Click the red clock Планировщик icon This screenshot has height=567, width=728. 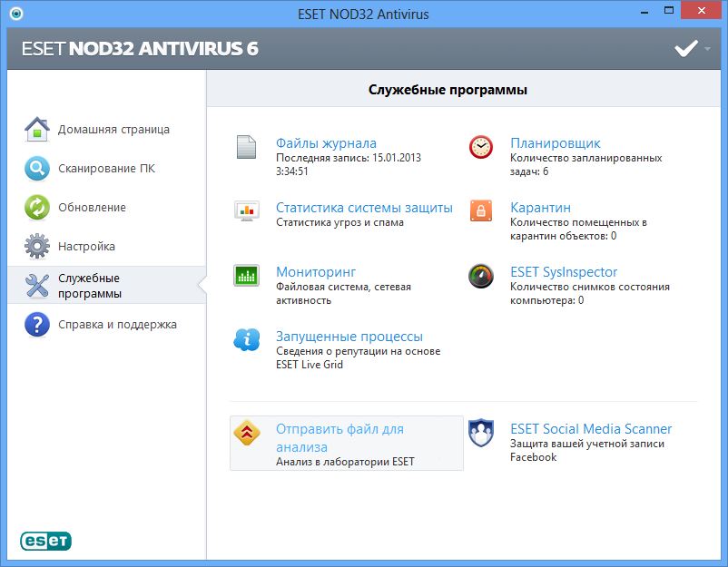tap(481, 147)
